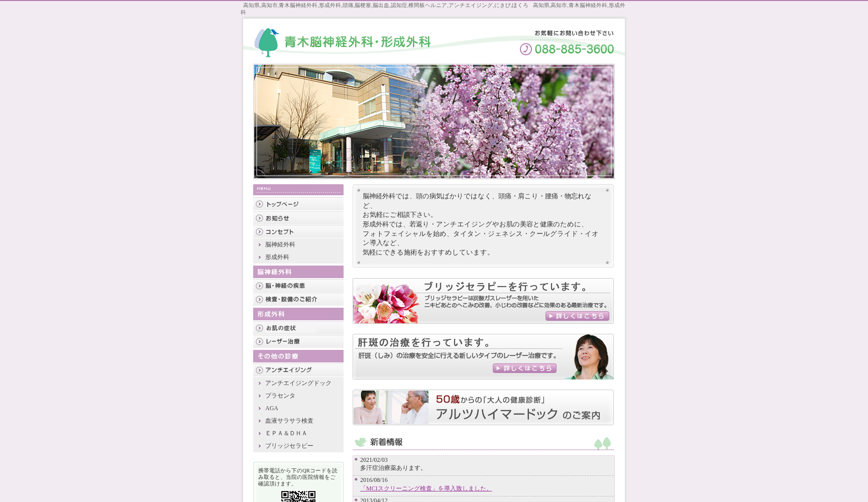Click the tree logo icon in the header

coord(268,41)
